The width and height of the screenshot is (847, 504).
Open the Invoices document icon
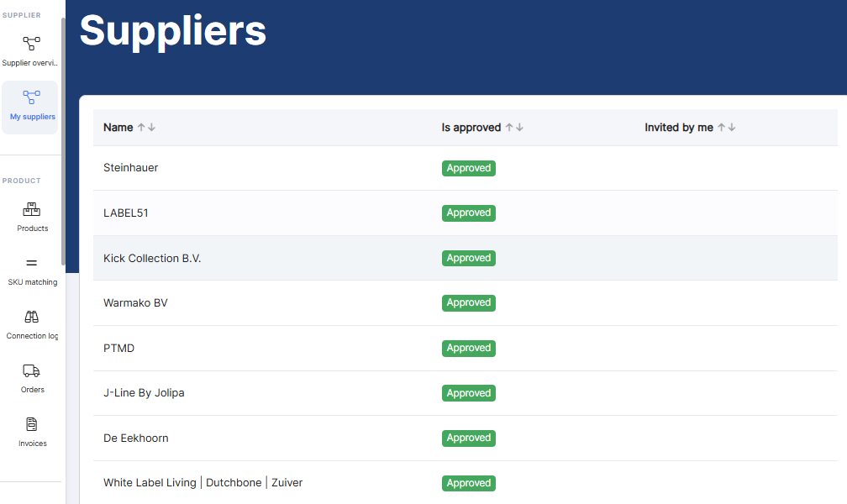coord(31,424)
